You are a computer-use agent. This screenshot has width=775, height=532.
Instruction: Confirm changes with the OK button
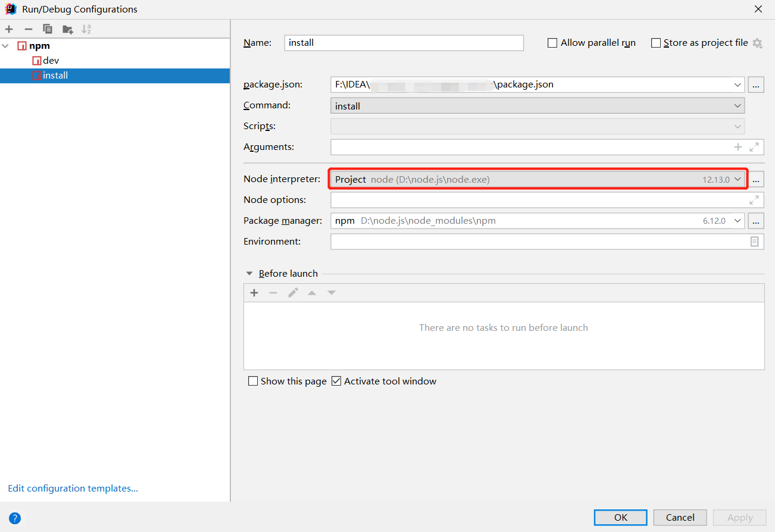pyautogui.click(x=620, y=517)
